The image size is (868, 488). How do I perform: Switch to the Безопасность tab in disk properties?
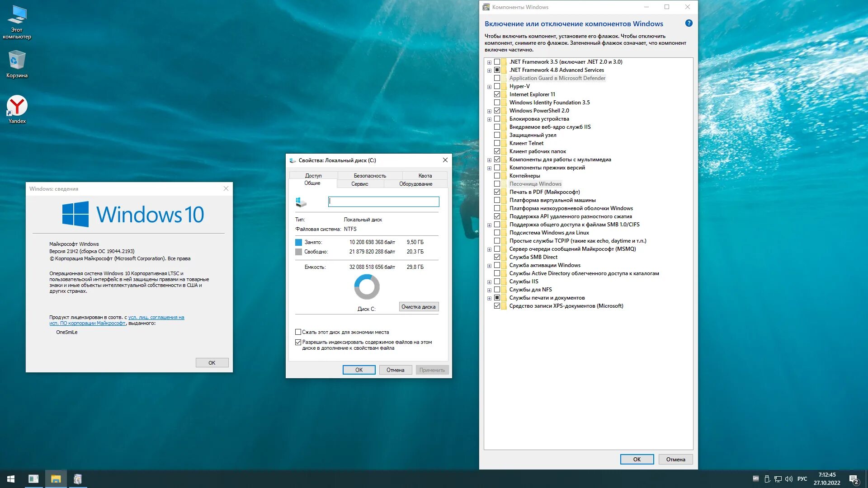tap(368, 175)
